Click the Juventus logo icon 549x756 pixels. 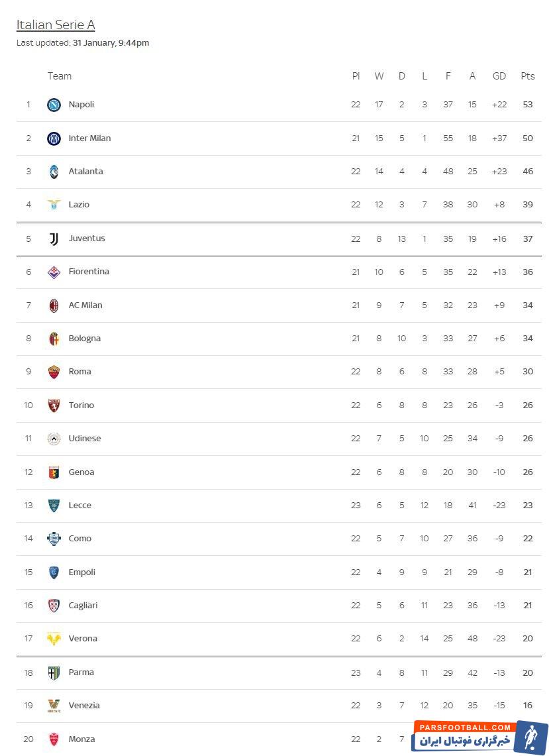[x=54, y=239]
